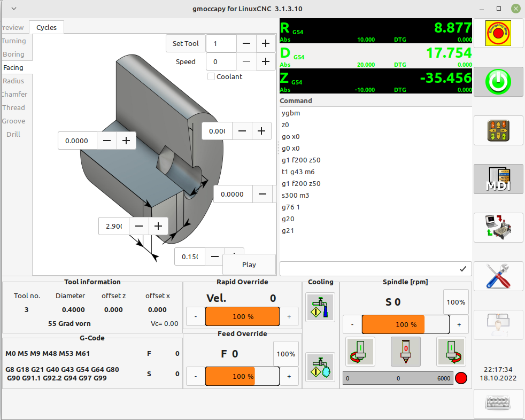Viewport: 525px width, 420px height.
Task: Increase the spindle override percentage
Action: click(x=459, y=325)
